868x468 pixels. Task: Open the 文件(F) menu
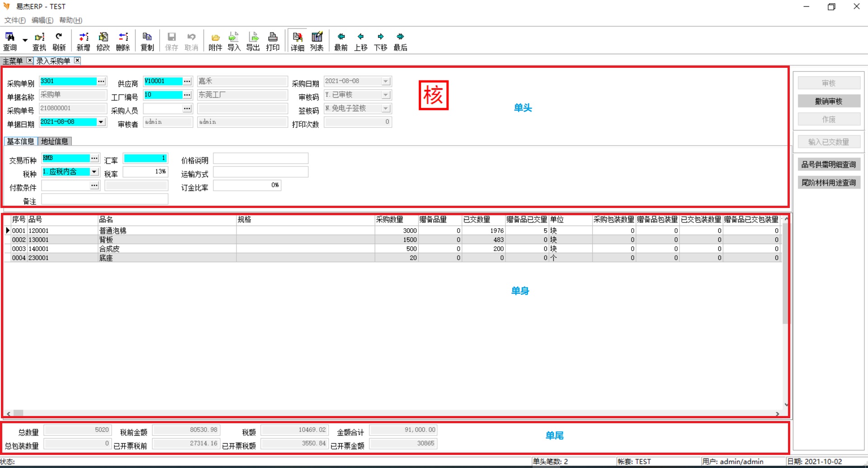[x=15, y=20]
